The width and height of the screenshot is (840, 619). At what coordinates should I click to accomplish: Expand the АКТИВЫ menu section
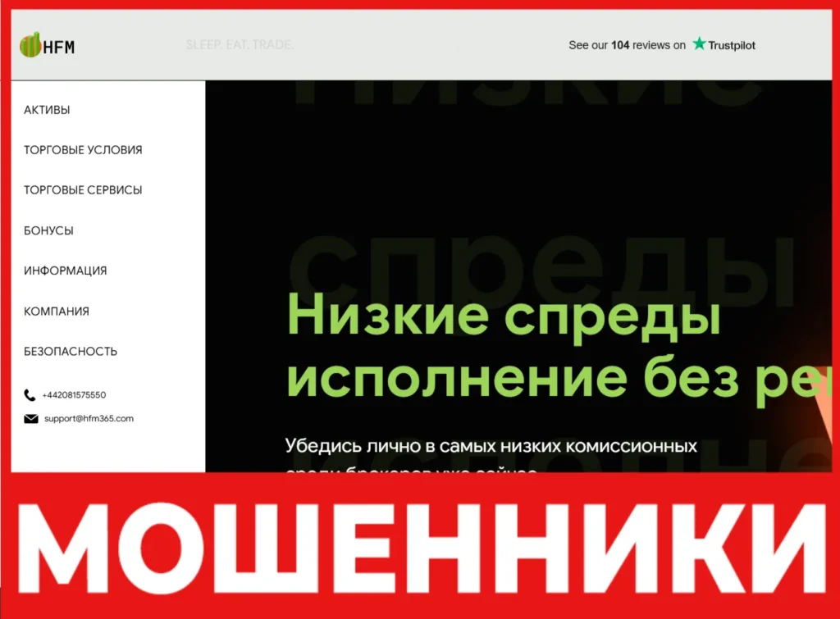click(x=47, y=110)
